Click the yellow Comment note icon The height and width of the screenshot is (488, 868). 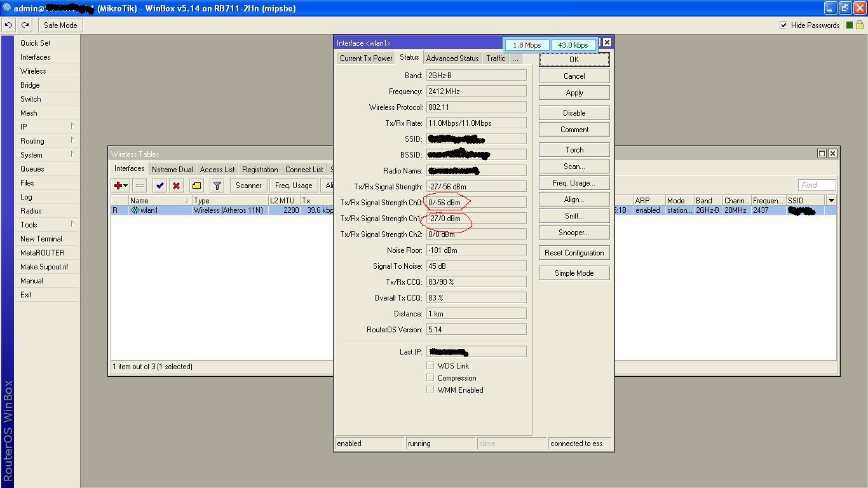[196, 186]
